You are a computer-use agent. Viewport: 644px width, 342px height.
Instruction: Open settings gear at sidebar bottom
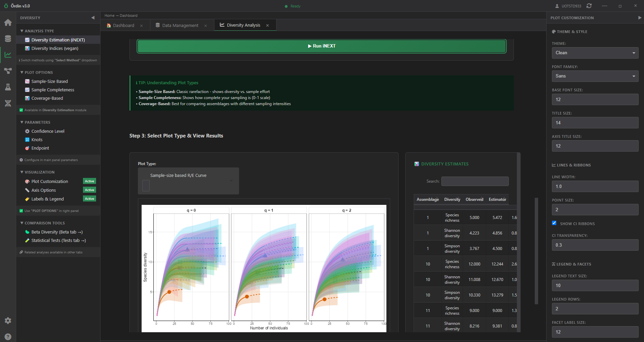point(8,320)
